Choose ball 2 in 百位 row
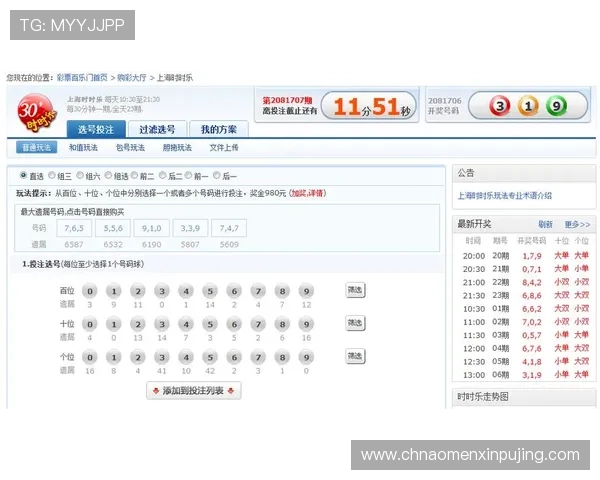The height and width of the screenshot is (480, 600). (138, 291)
